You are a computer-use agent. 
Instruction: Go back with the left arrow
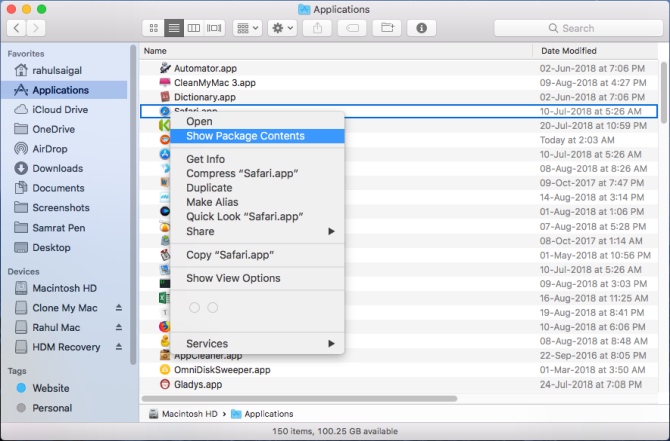(16, 28)
